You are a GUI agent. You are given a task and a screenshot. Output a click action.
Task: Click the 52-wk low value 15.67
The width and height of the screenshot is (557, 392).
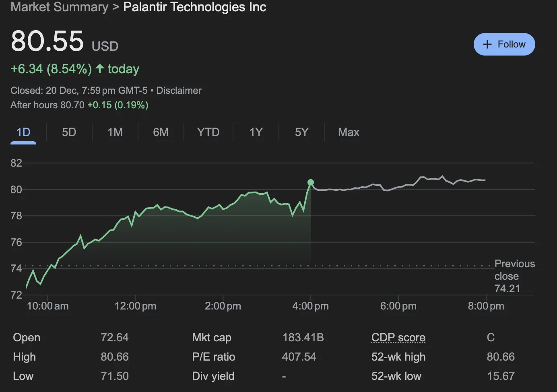[x=501, y=376]
